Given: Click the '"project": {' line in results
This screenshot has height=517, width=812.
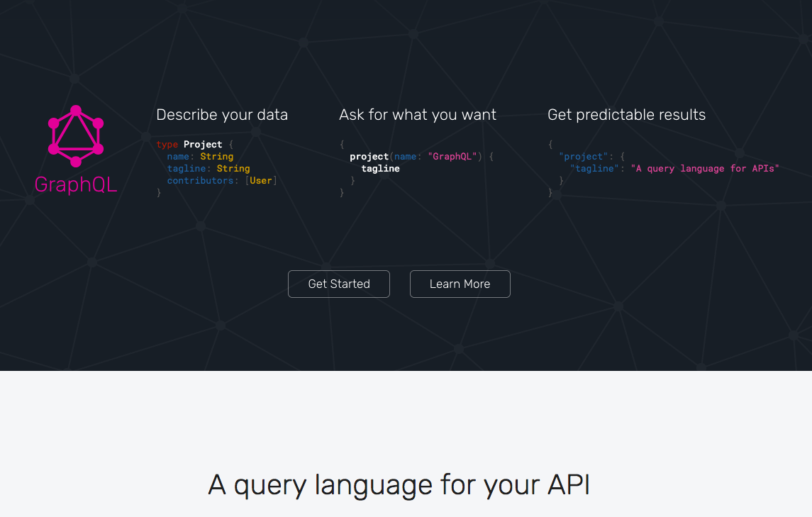Looking at the screenshot, I should (592, 157).
